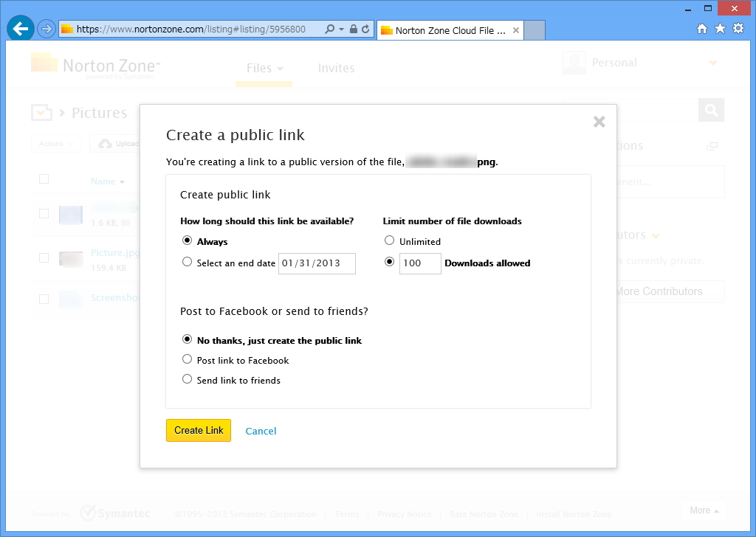
Task: Open the Terms footer link
Action: coord(347,514)
